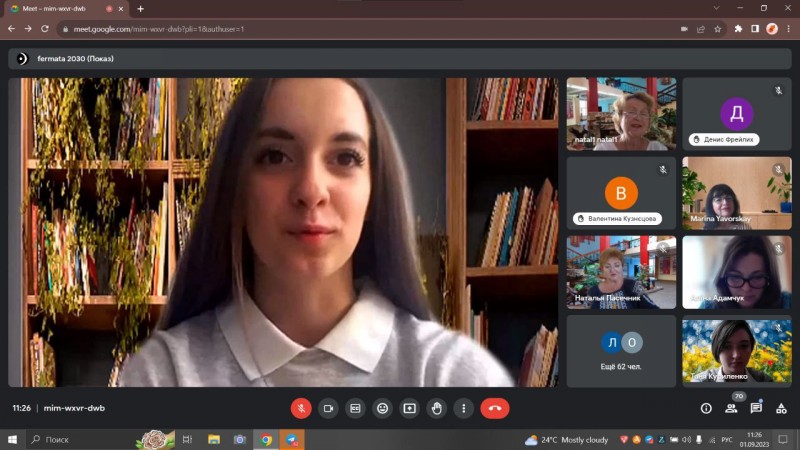Open the Chrome three-dot menu
The height and width of the screenshot is (450, 800).
[787, 29]
